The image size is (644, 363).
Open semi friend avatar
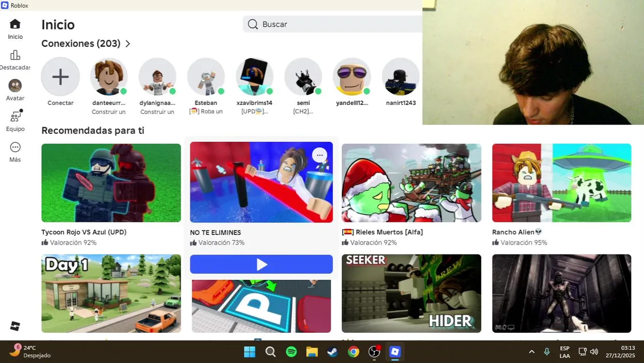tap(303, 77)
